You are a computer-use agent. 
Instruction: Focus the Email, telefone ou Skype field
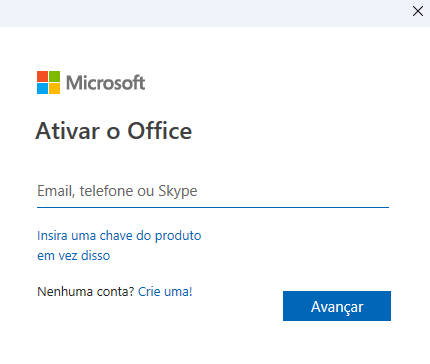(213, 191)
